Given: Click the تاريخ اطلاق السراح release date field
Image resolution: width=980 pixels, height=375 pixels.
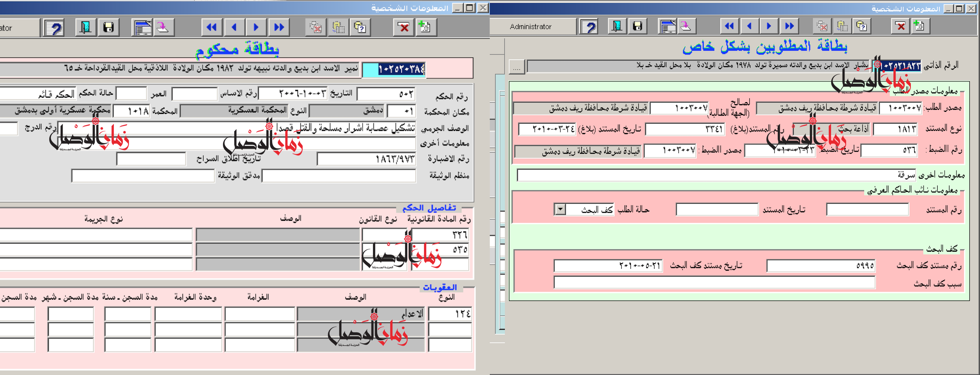Looking at the screenshot, I should coord(151,159).
